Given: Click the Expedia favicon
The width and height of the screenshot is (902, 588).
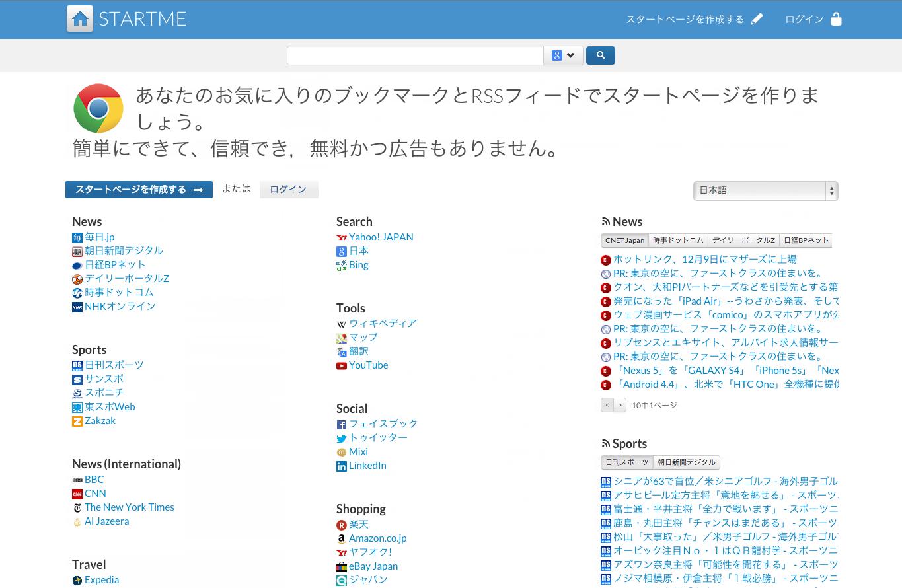Looking at the screenshot, I should (x=77, y=580).
